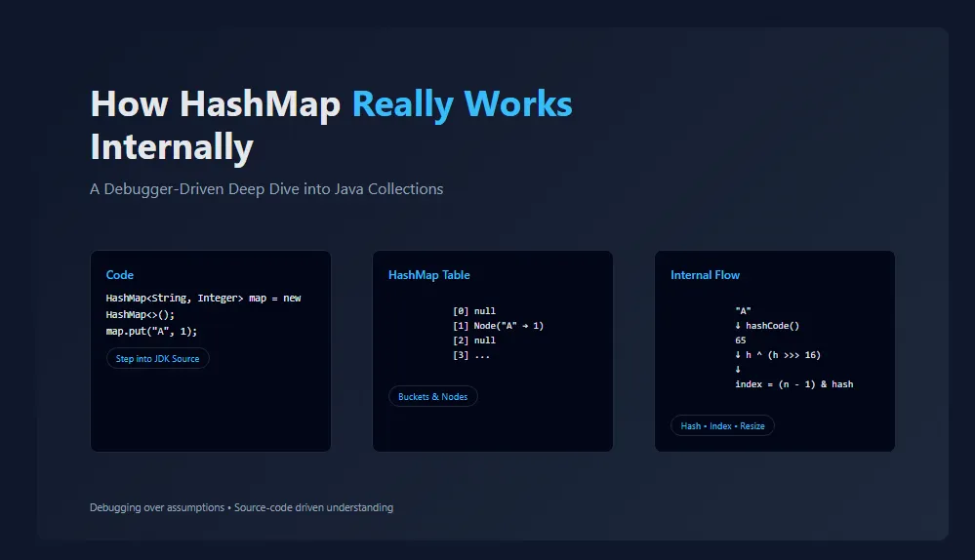Click the 'Buckets & Nodes' pill
Viewport: 975px width, 560px height.
[x=432, y=396]
